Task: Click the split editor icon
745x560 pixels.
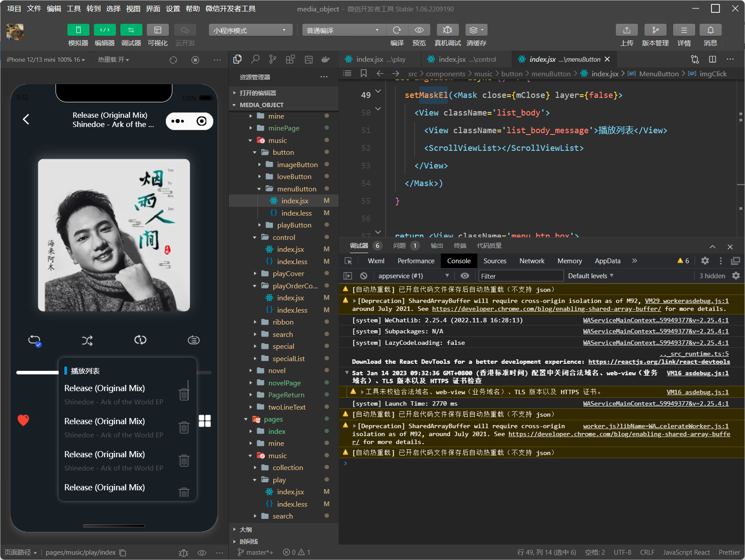Action: pos(712,59)
